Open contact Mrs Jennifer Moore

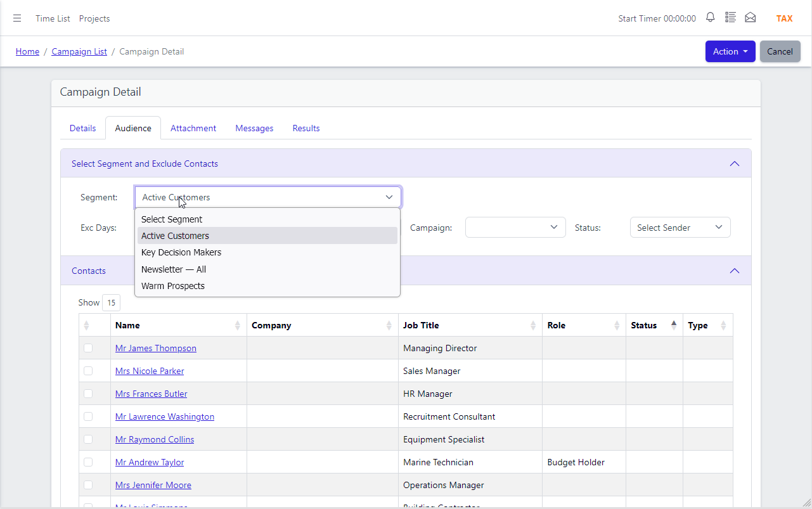153,485
